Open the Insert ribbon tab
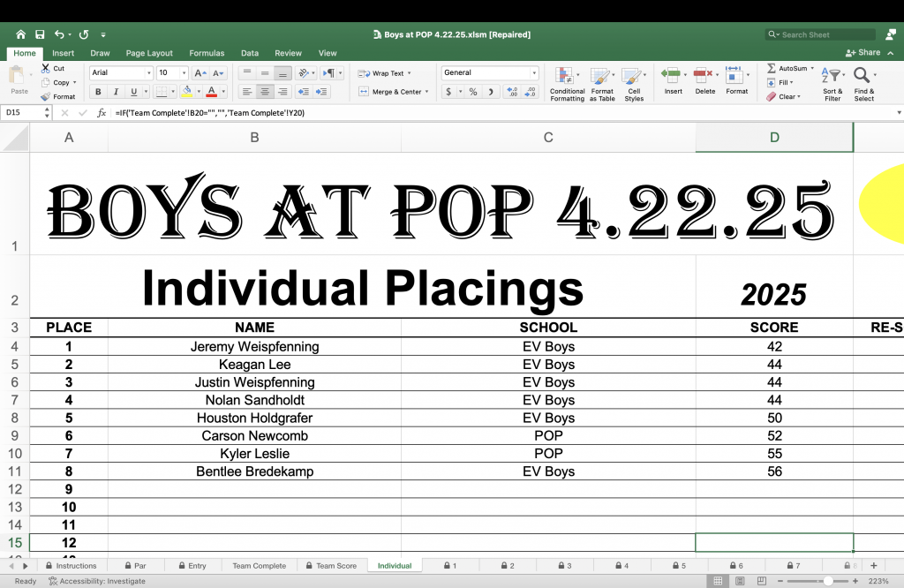The height and width of the screenshot is (588, 904). pyautogui.click(x=63, y=53)
